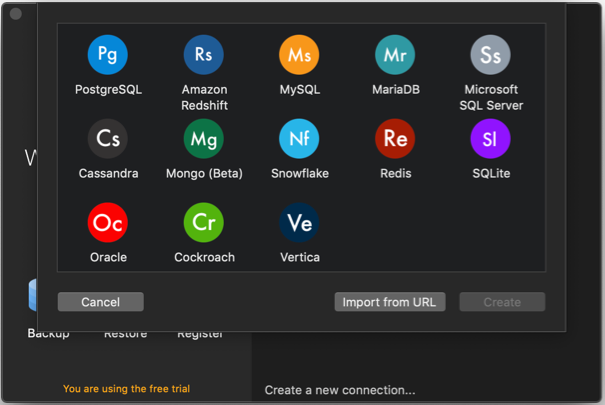Click the Microsoft SQL Server label

pyautogui.click(x=491, y=97)
